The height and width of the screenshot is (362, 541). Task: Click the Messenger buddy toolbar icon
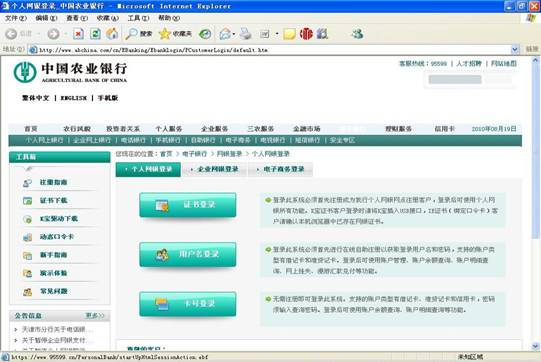pos(358,34)
